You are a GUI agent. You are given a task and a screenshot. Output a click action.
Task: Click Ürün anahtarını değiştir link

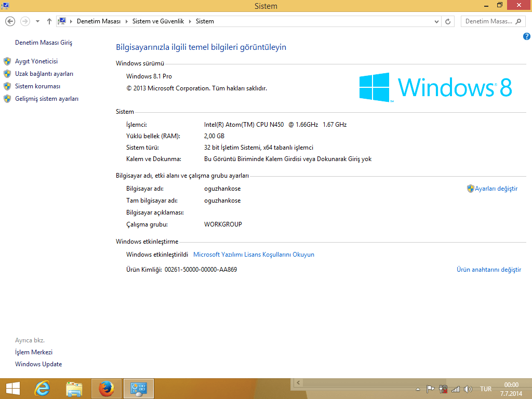489,270
